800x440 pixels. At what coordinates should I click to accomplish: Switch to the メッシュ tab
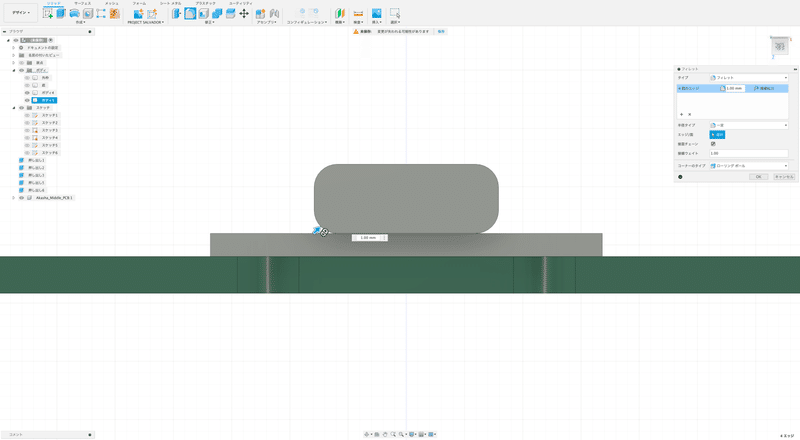coord(112,4)
